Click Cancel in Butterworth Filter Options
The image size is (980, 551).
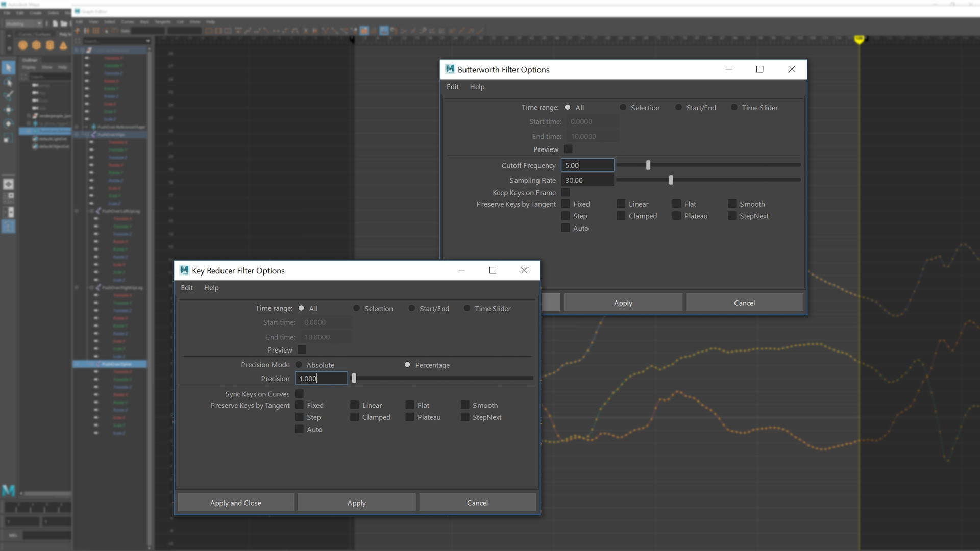tap(744, 303)
